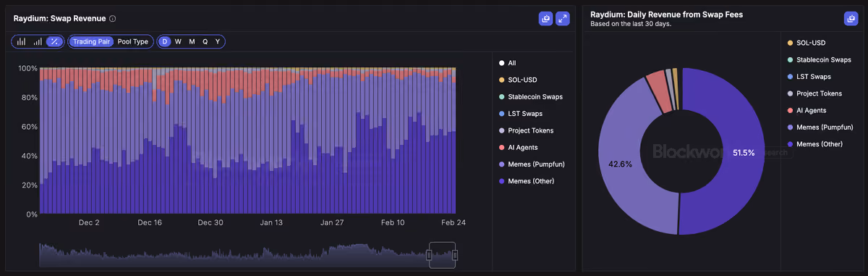Click the left handle of range selector
Viewport: 868px width, 276px height.
pyautogui.click(x=429, y=255)
